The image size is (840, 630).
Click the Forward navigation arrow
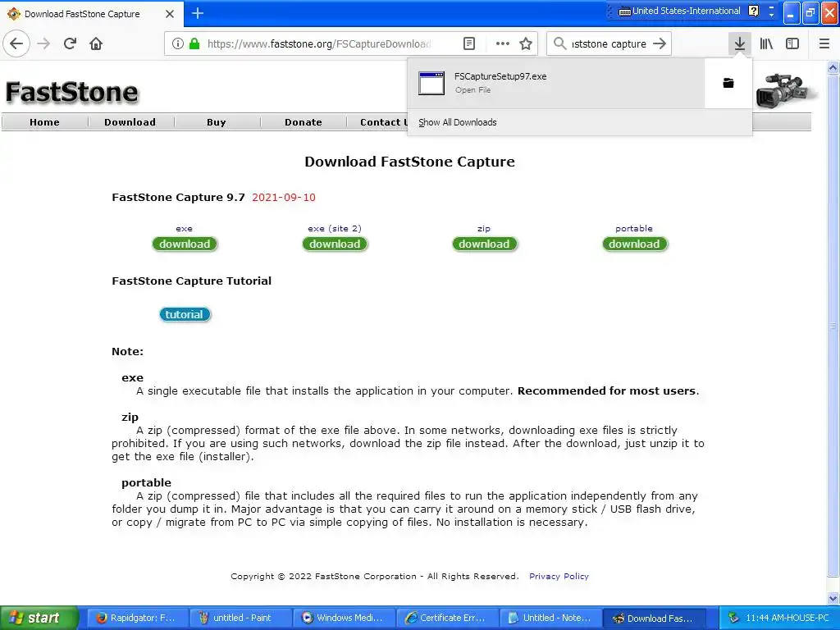point(43,43)
